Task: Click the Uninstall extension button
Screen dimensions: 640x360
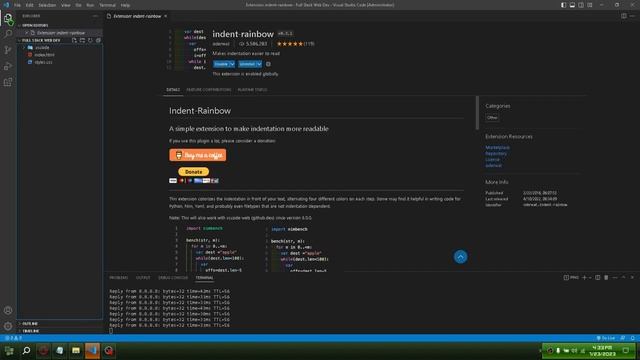Action: 247,64
